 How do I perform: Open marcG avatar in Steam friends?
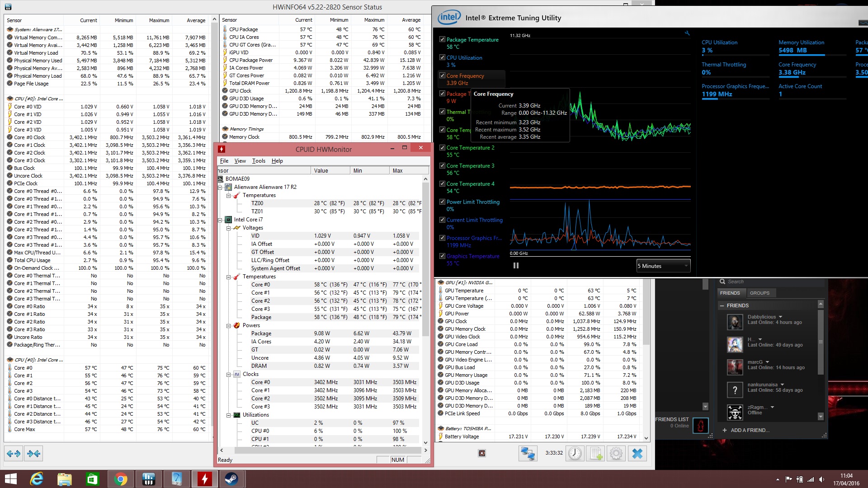[x=735, y=367]
